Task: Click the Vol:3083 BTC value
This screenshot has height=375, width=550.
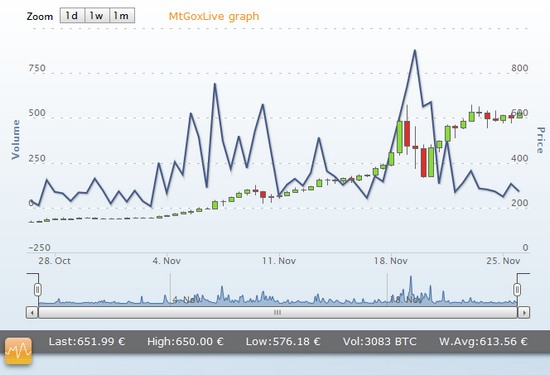Action: click(380, 341)
